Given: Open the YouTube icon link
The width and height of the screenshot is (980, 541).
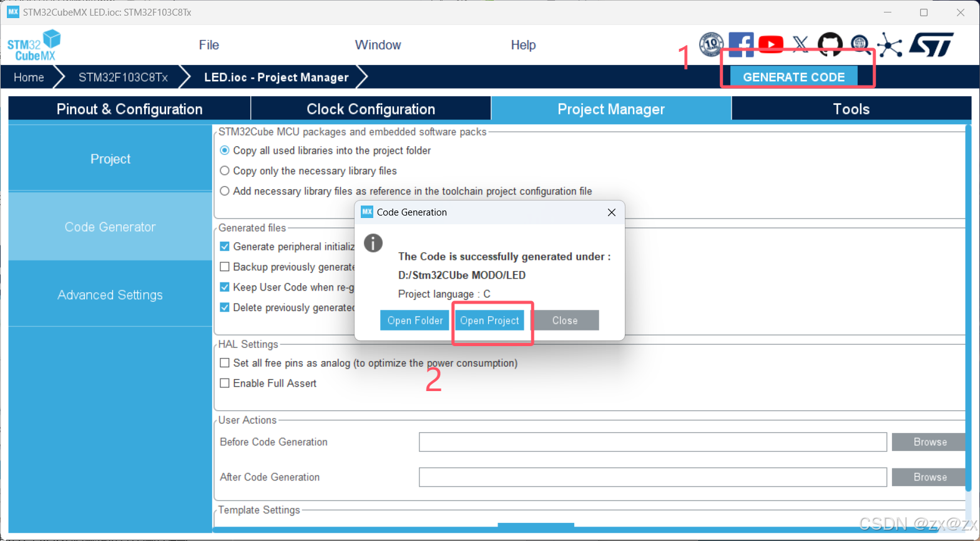Looking at the screenshot, I should (x=771, y=44).
